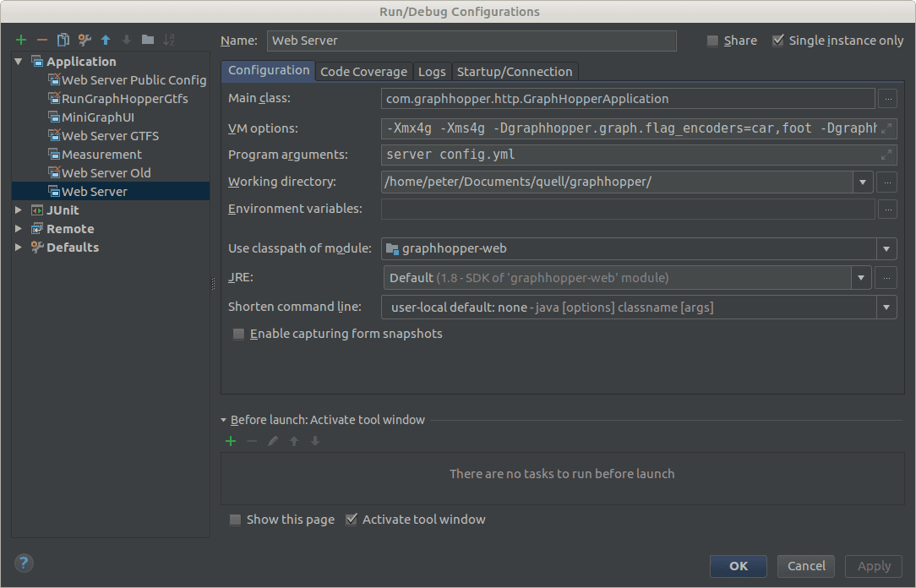
Task: Expand the VM options field editor
Action: (x=886, y=128)
